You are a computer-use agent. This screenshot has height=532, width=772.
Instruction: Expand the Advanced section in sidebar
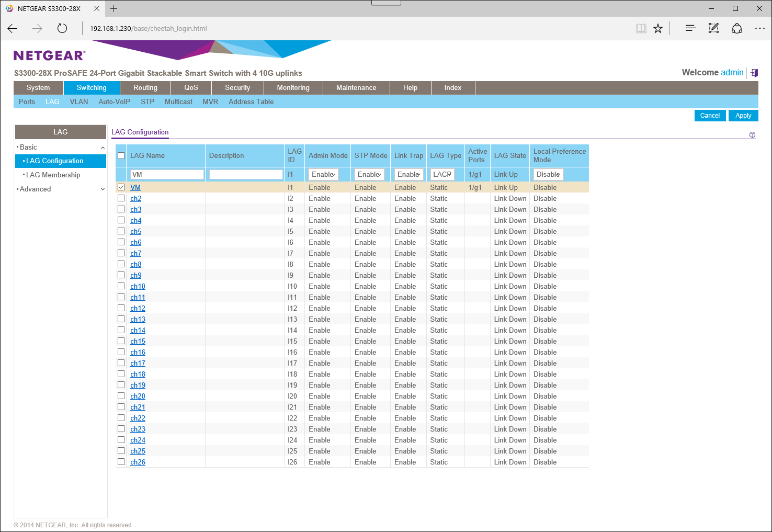point(103,189)
